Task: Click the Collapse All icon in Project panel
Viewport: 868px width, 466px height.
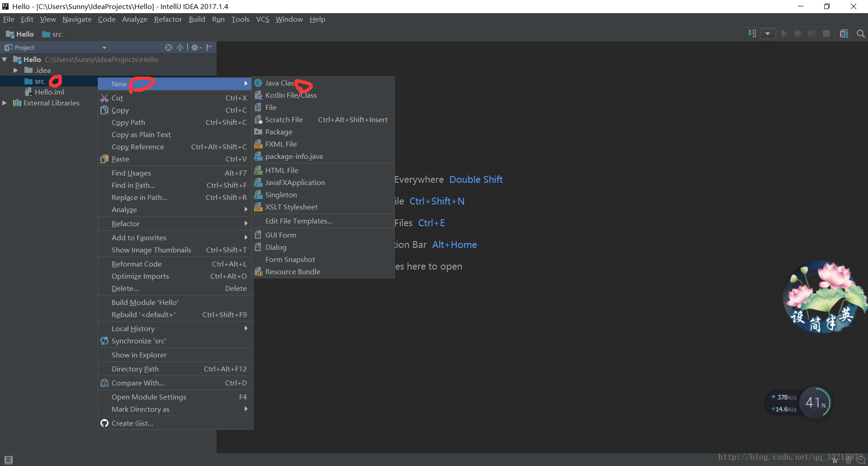Action: click(180, 48)
